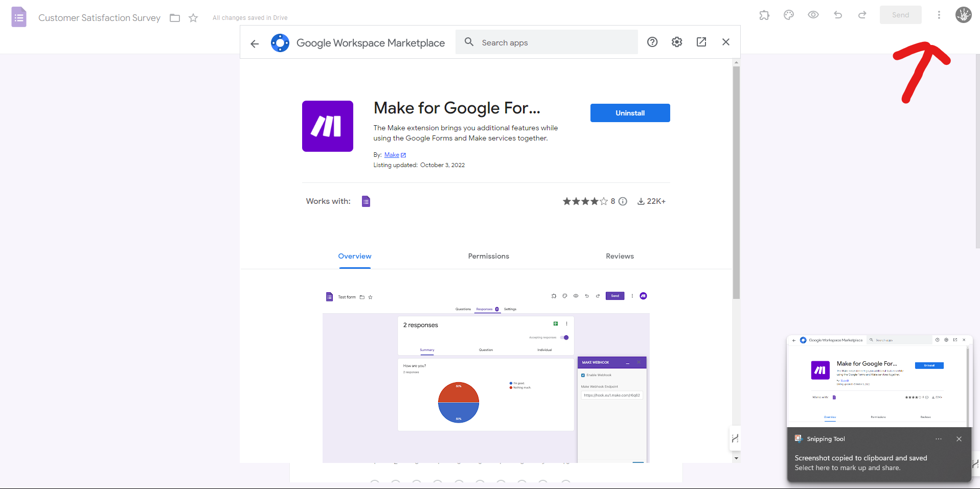Go back in Marketplace dialog

pos(255,43)
